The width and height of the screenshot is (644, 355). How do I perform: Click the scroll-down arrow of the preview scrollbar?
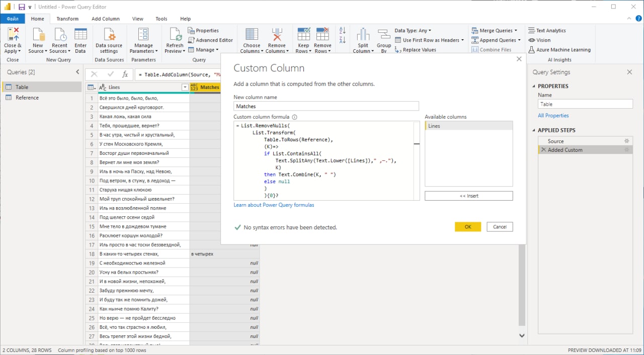(x=522, y=335)
